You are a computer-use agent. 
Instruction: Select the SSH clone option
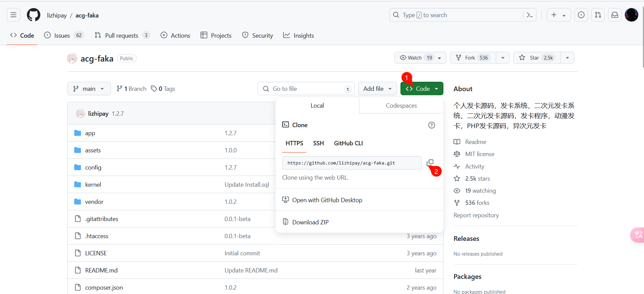pyautogui.click(x=318, y=143)
